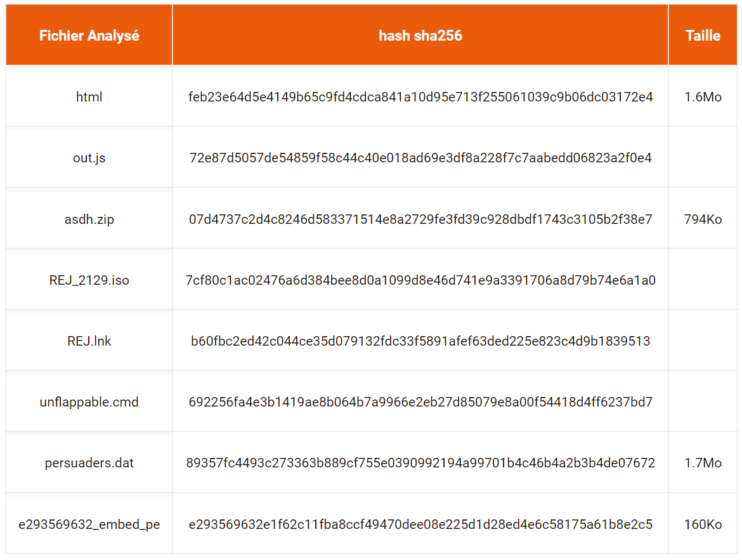
Task: Click the Fichier Analysé column header
Action: (89, 36)
